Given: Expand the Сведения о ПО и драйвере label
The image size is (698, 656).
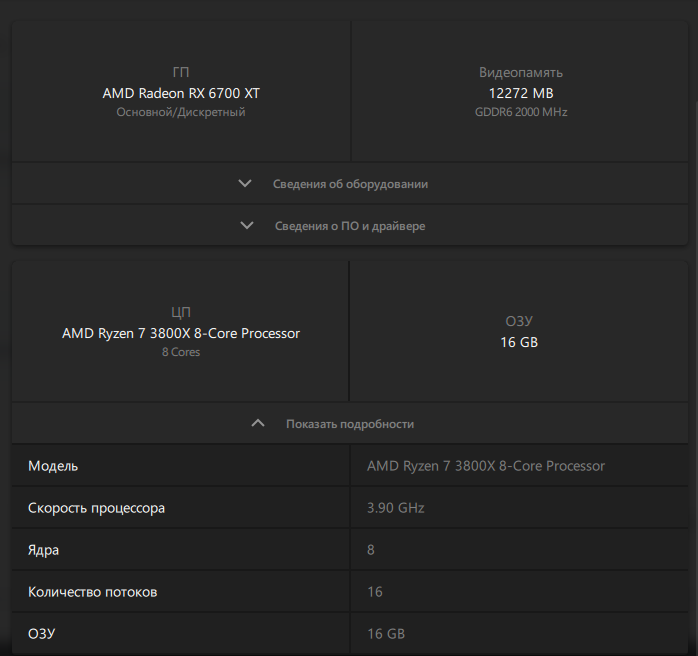Looking at the screenshot, I should tap(350, 226).
